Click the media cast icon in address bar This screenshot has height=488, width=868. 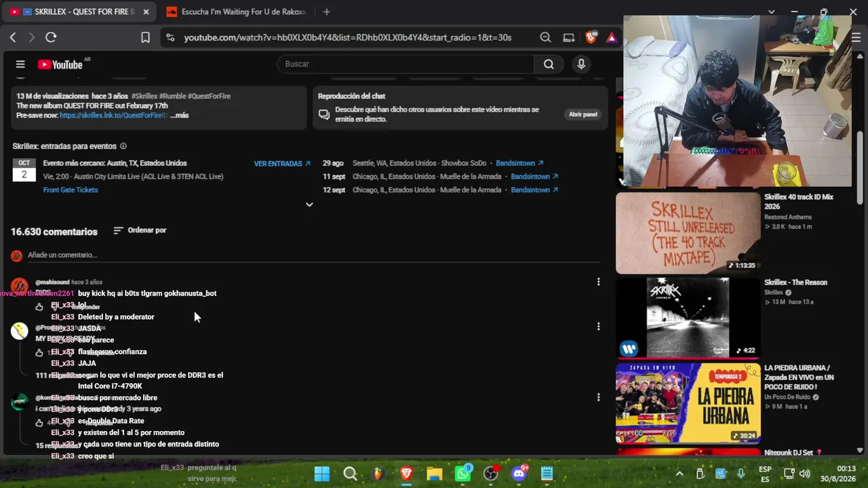click(x=569, y=37)
